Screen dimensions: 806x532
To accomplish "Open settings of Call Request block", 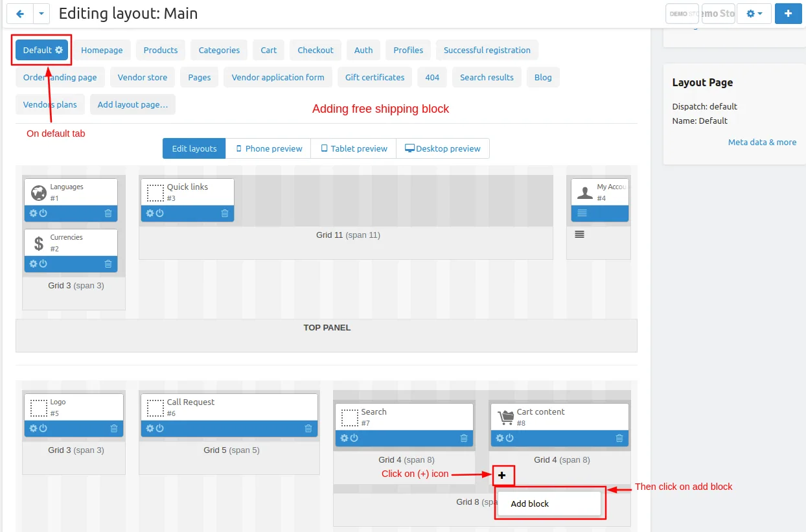I will tap(150, 428).
